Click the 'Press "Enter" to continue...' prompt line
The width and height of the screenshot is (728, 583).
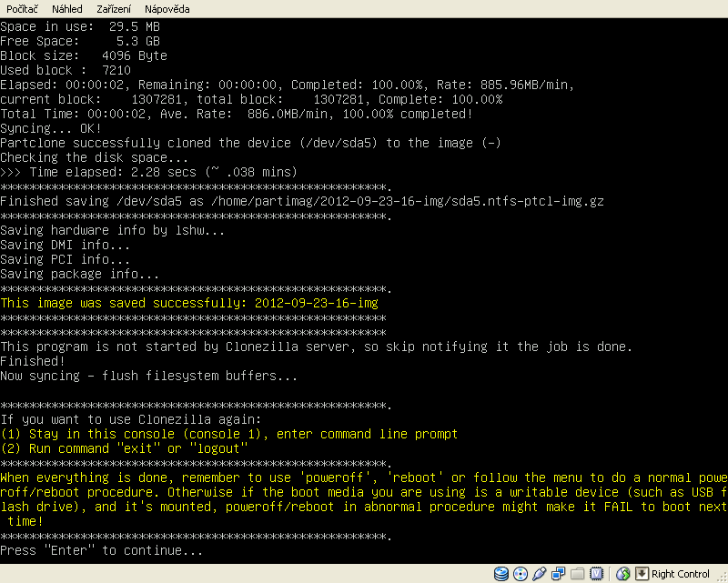(101, 550)
